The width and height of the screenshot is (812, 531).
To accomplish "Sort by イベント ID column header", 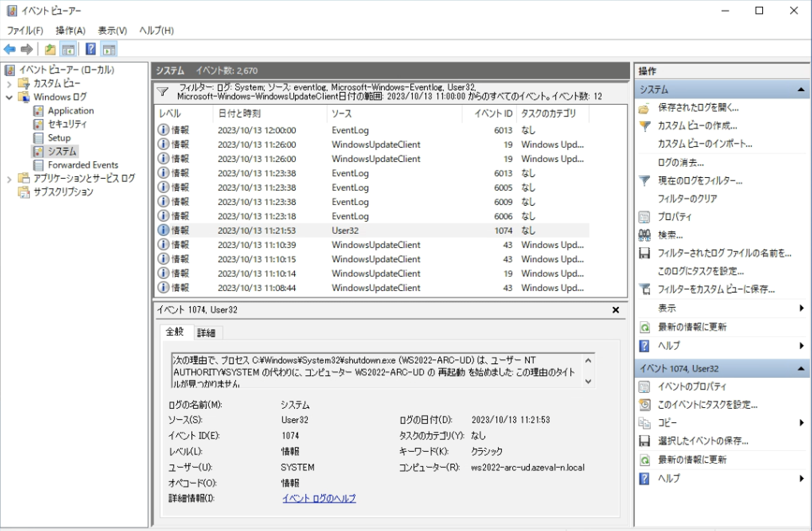I will 490,114.
